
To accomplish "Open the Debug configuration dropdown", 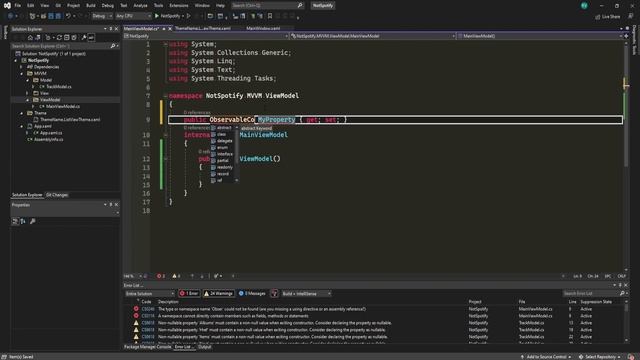I will (x=102, y=16).
